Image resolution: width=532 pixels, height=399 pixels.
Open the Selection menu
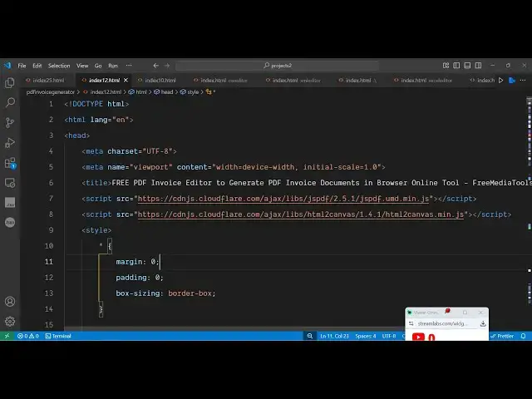click(x=59, y=66)
